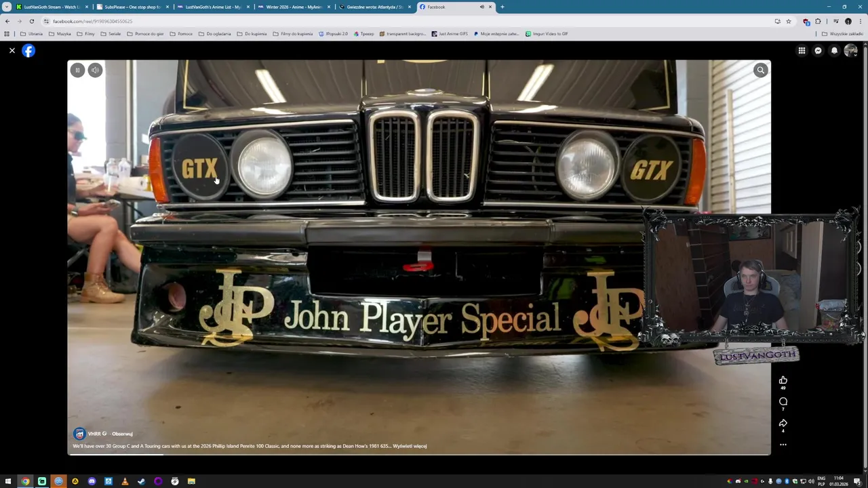Open the Facebook menu grid icon
This screenshot has height=488, width=868.
click(x=802, y=51)
